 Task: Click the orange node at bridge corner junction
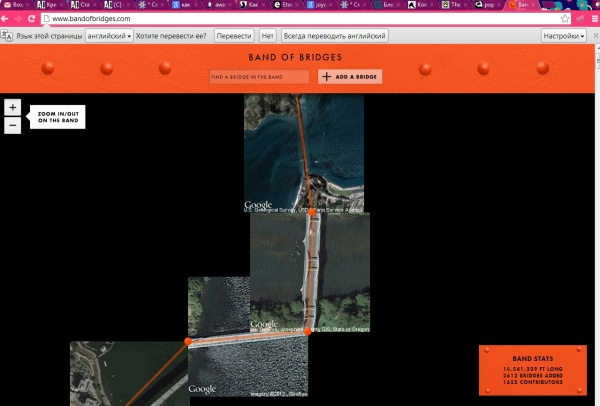(x=308, y=331)
